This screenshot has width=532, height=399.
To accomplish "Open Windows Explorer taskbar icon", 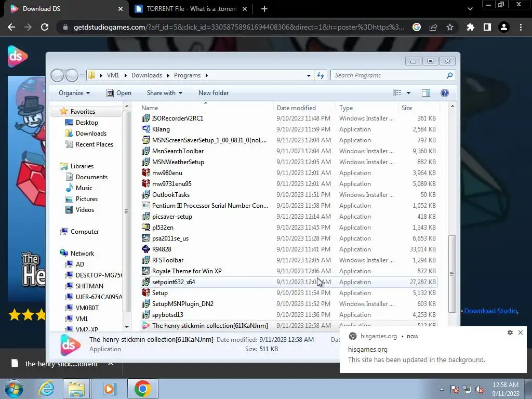I will (x=76, y=389).
